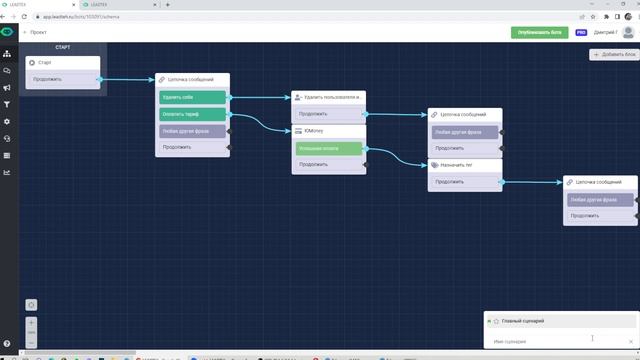The image size is (640, 360).
Task: Open browser side panel icon
Action: (x=617, y=17)
